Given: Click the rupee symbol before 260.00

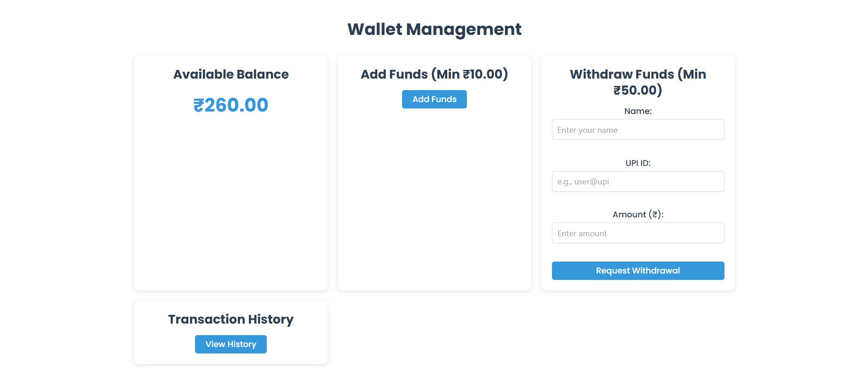Looking at the screenshot, I should 198,105.
